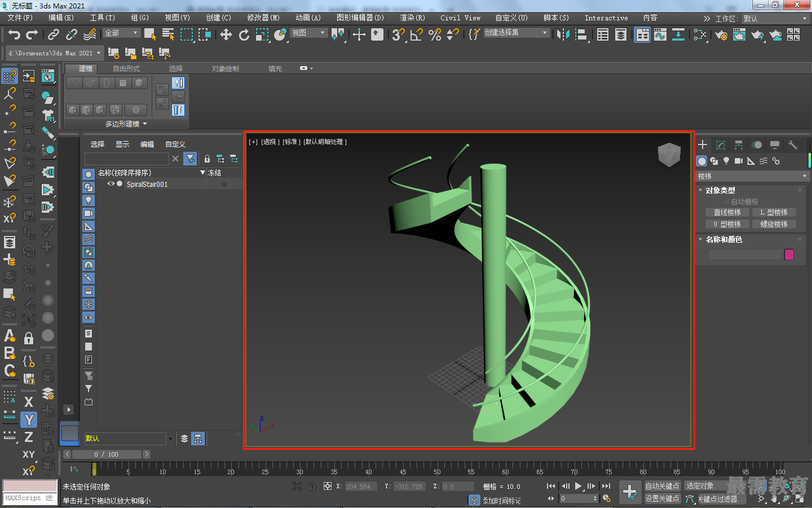This screenshot has height=508, width=812.
Task: Open the 楼梯 category dropdown
Action: coord(753,176)
